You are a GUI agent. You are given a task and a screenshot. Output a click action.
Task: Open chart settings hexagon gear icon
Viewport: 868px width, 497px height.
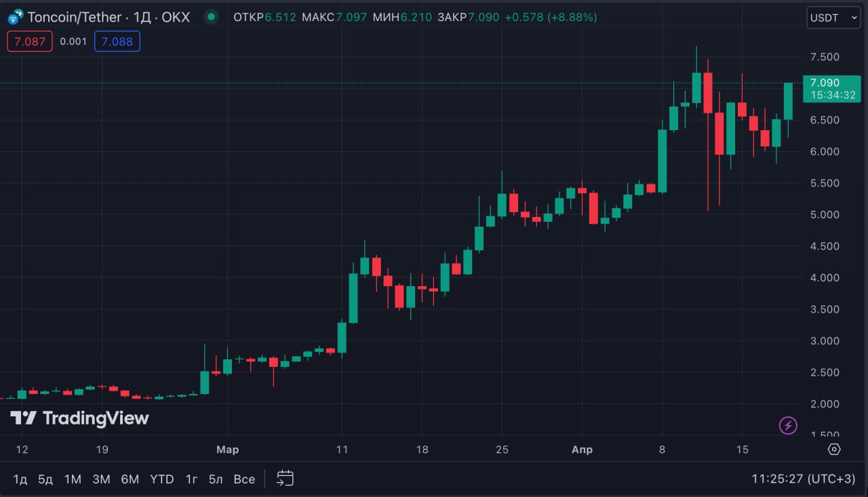[834, 450]
